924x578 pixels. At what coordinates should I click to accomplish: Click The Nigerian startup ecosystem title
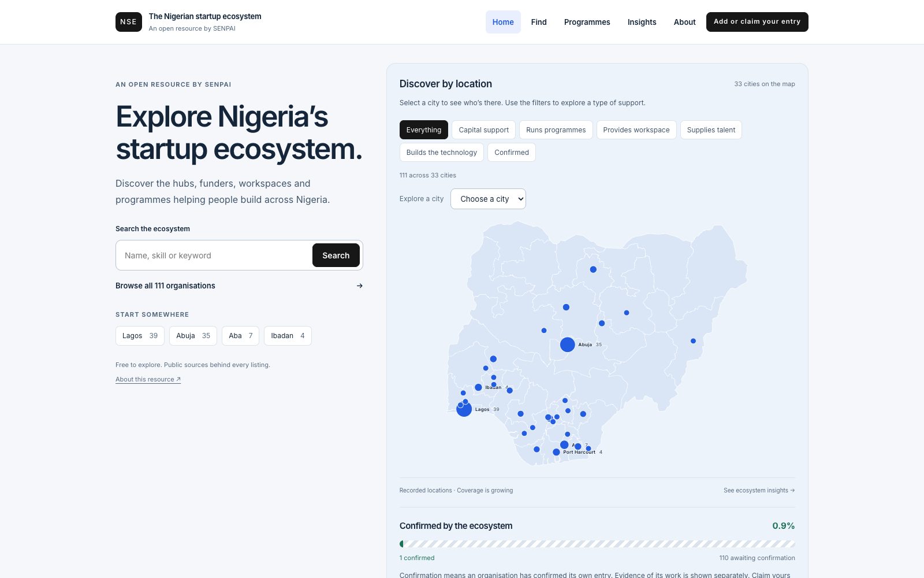coord(205,16)
